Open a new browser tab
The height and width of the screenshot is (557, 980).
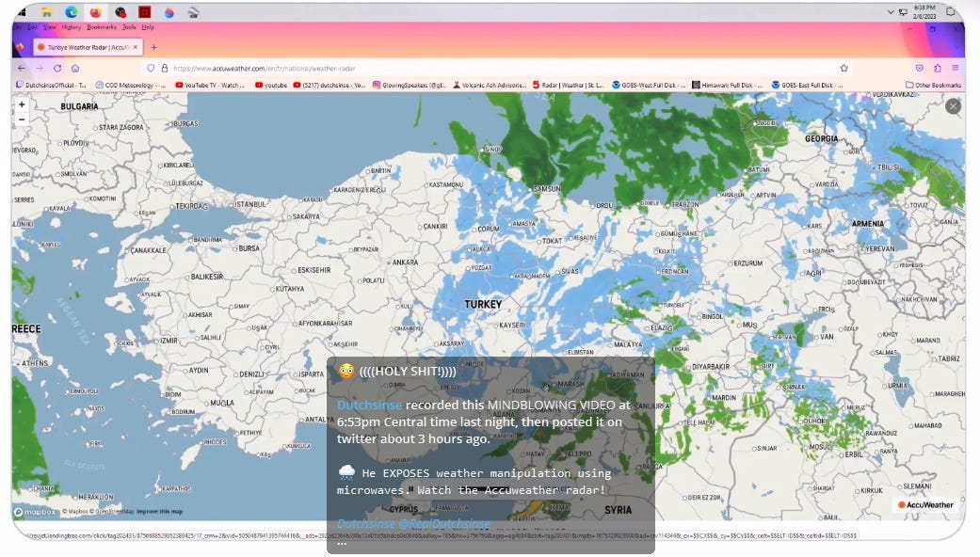coord(153,47)
